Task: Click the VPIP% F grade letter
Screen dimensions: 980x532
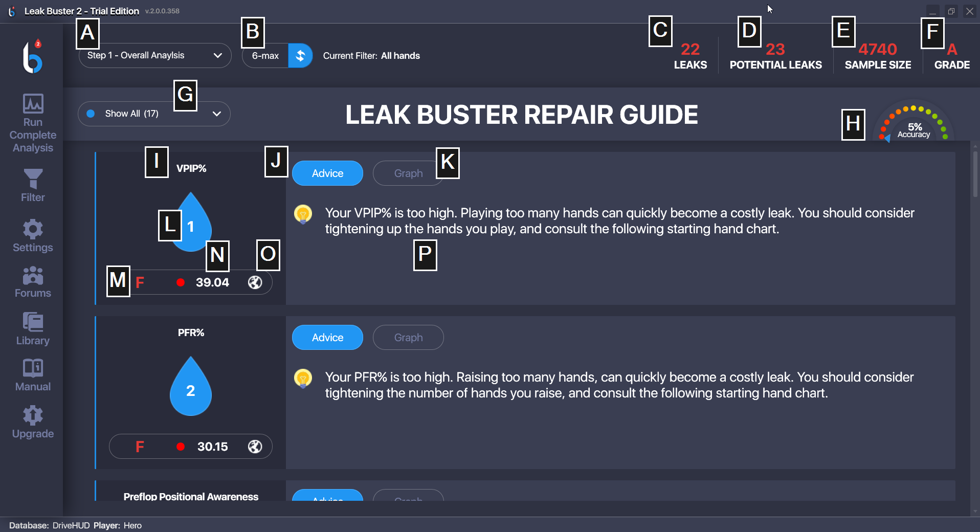Action: (140, 282)
